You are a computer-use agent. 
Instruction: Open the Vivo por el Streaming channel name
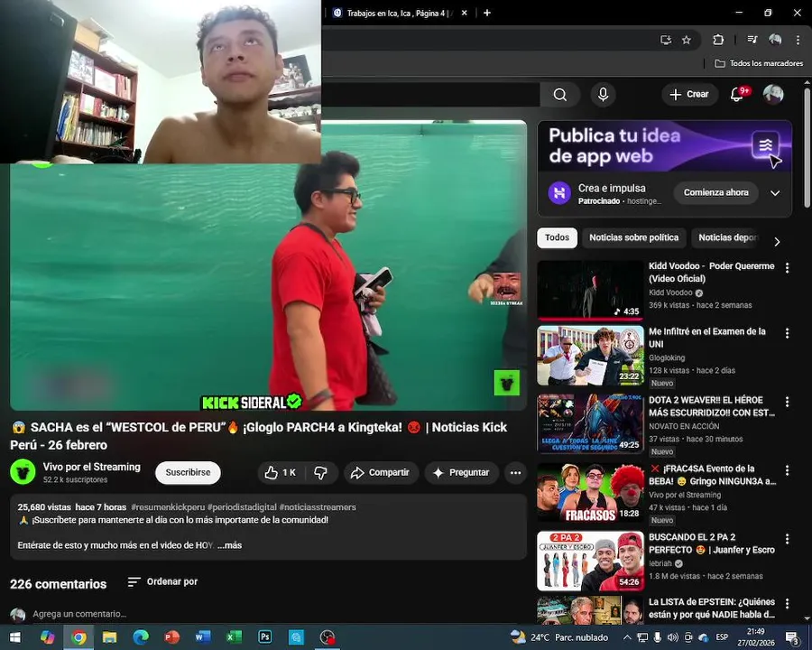(x=92, y=467)
